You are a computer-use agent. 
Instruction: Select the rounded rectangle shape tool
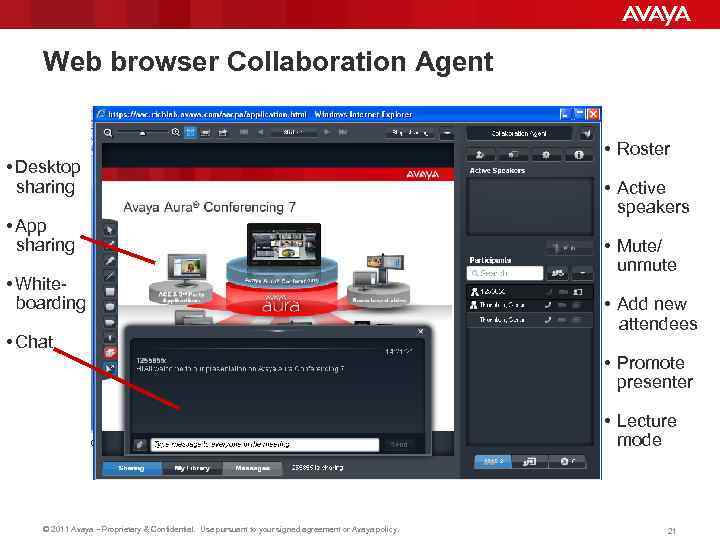[x=110, y=306]
